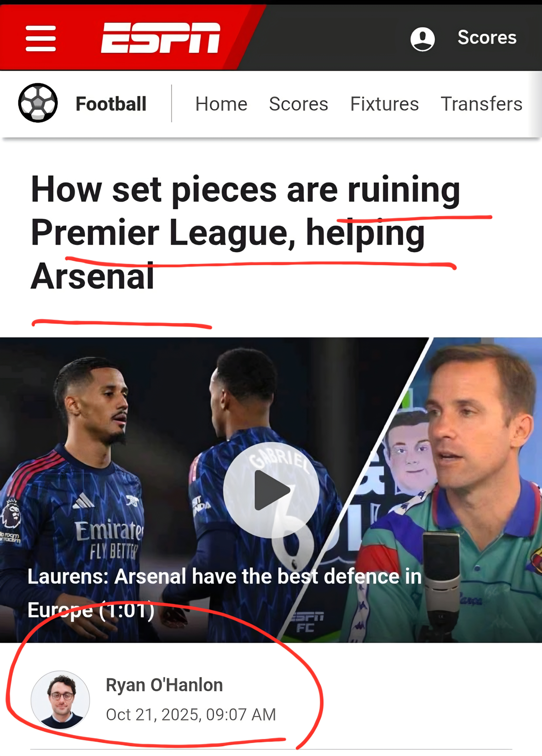Tap the Laurens video caption text

(x=225, y=593)
